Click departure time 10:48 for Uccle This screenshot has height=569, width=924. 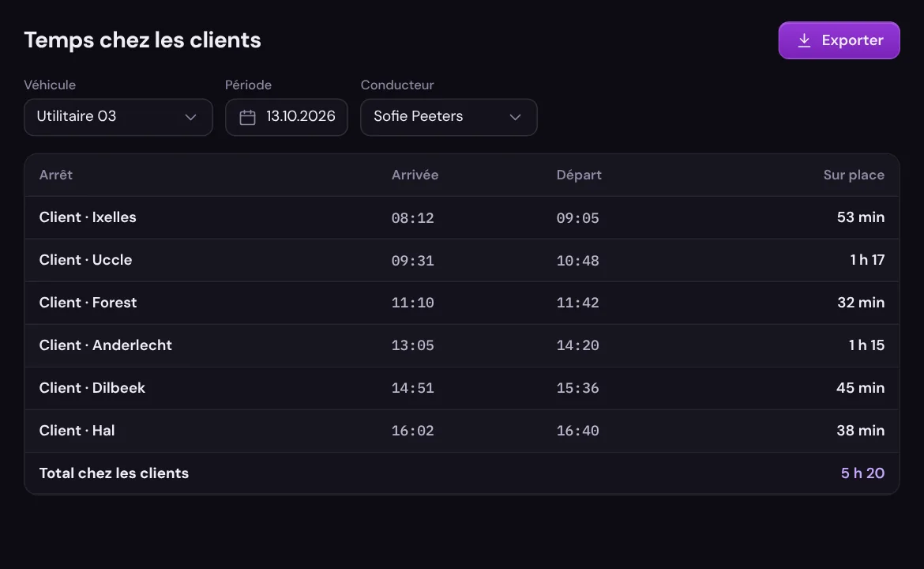coord(577,260)
